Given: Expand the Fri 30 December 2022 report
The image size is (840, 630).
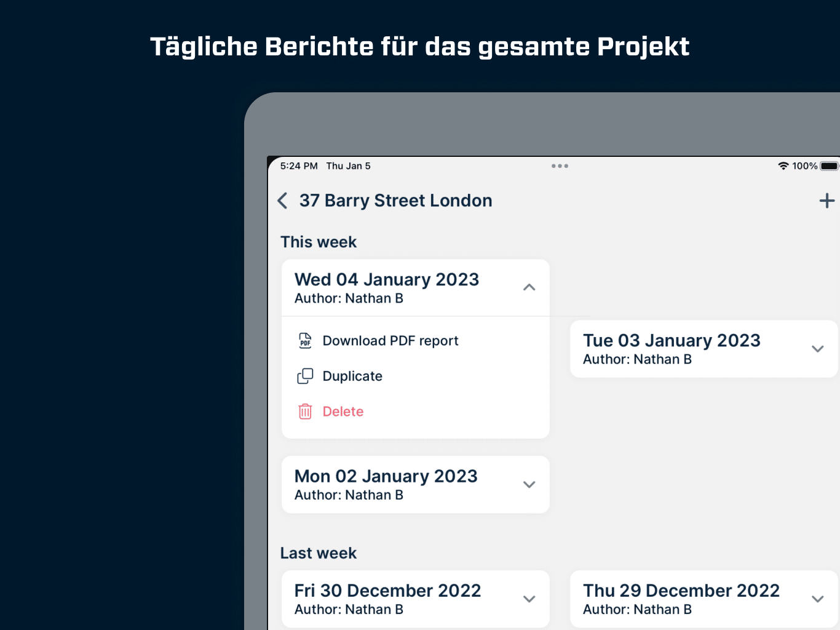Looking at the screenshot, I should [529, 599].
